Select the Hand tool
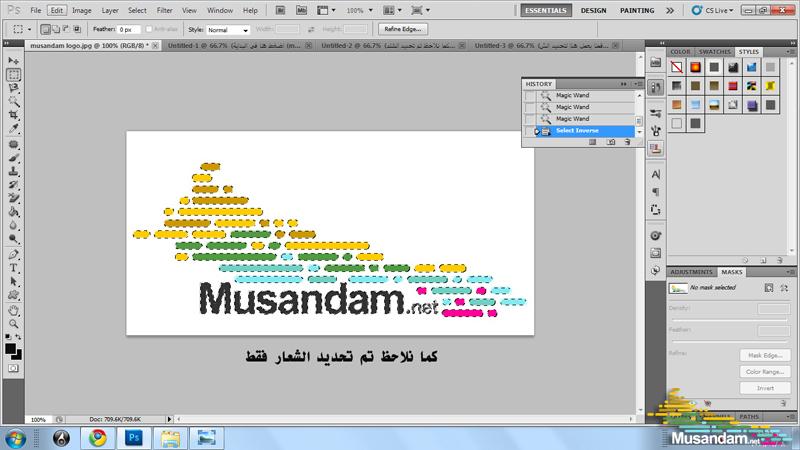 pos(13,310)
